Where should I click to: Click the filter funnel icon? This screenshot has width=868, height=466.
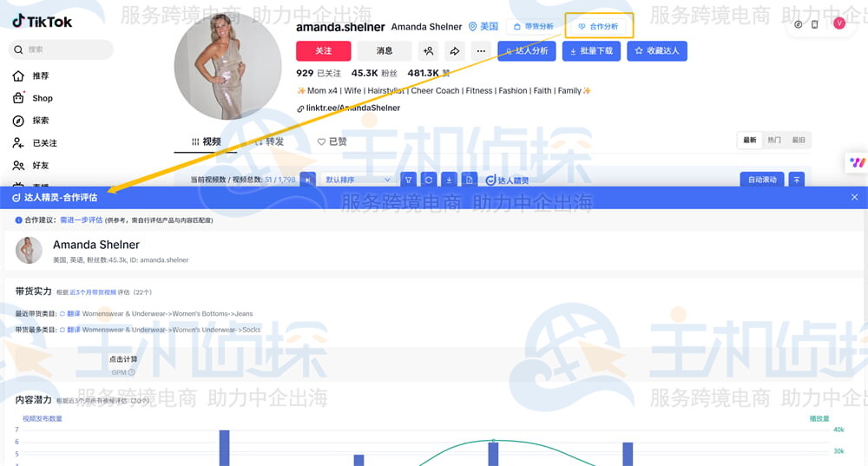tap(408, 180)
